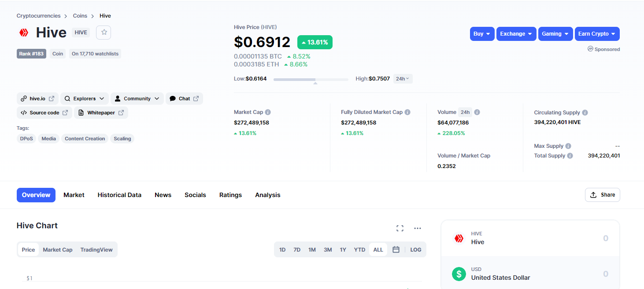Screen dimensions: 644x289
Task: Select Price chart view
Action: click(28, 249)
